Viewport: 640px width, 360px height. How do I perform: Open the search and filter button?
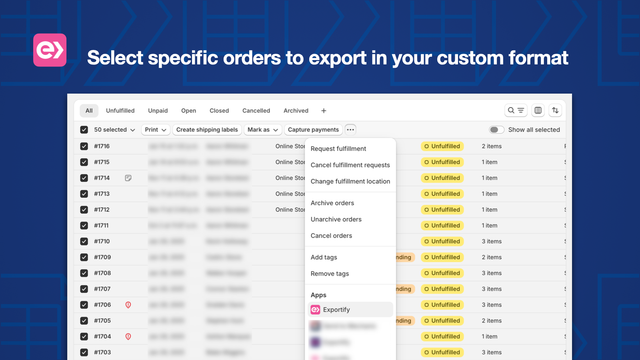(516, 110)
